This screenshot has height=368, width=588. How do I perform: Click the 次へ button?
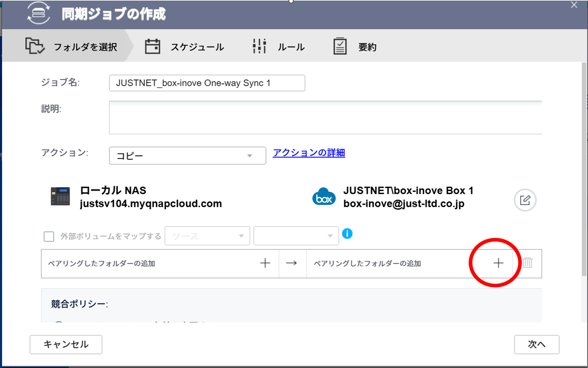click(x=537, y=344)
